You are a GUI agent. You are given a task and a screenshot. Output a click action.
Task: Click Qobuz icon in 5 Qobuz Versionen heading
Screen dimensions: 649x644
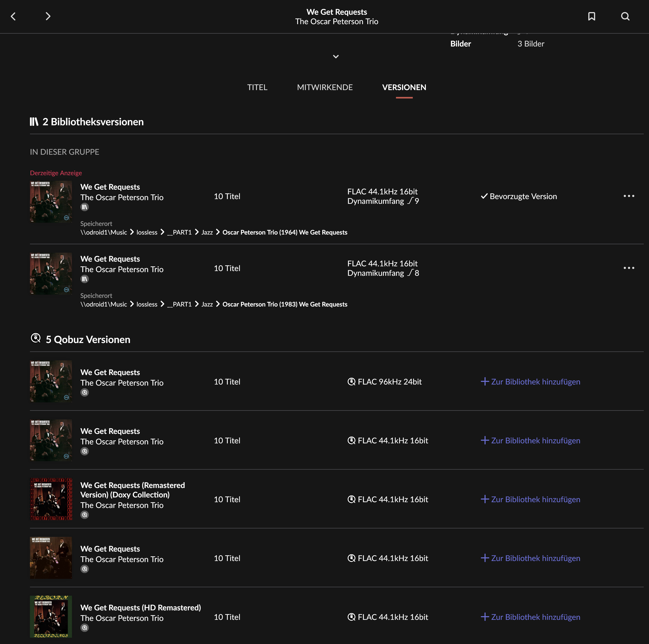tap(36, 338)
